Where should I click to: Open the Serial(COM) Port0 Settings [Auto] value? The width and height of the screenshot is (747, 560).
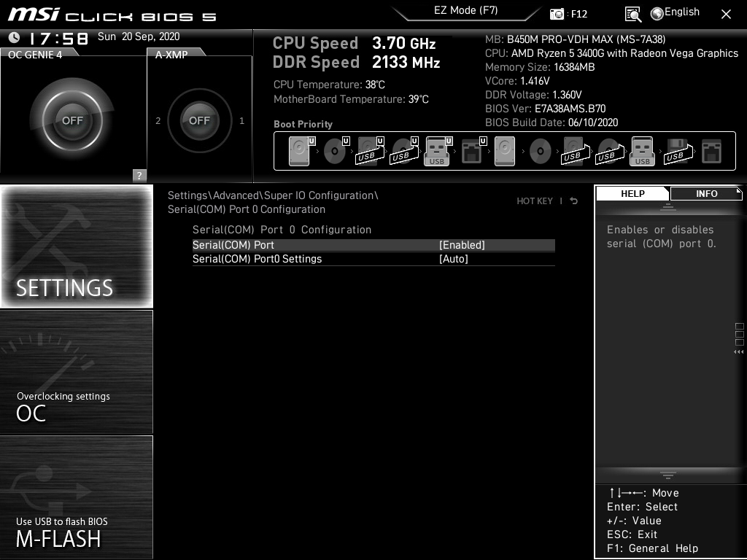tap(454, 259)
